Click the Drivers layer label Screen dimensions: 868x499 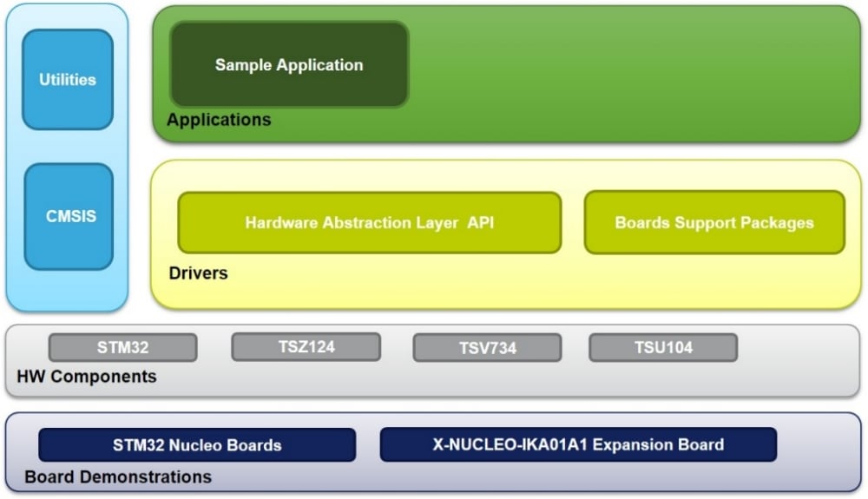(x=198, y=273)
